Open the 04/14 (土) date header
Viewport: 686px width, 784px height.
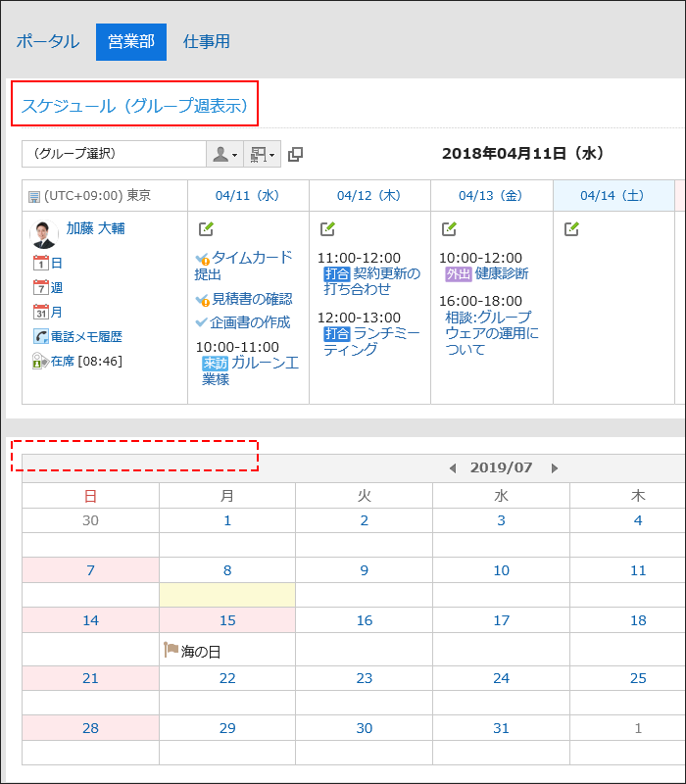(612, 195)
